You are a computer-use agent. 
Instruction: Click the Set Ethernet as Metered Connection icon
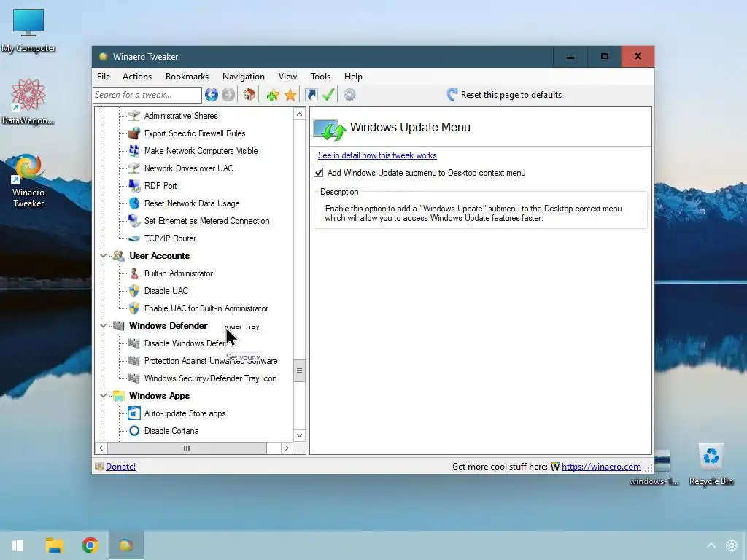[x=134, y=221]
